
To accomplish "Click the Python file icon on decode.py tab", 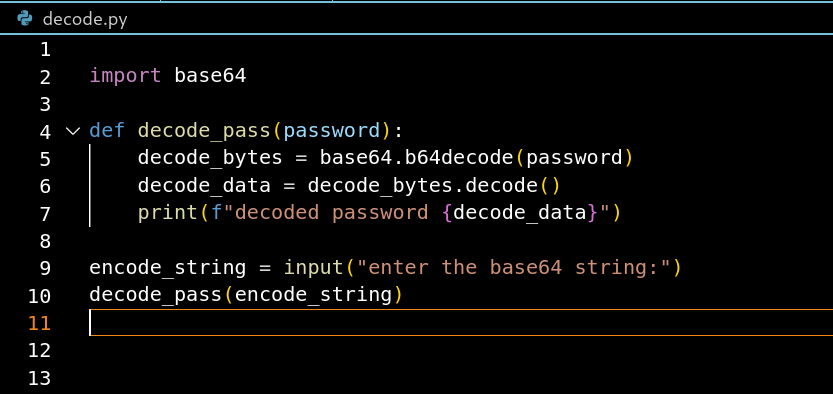I will [24, 19].
